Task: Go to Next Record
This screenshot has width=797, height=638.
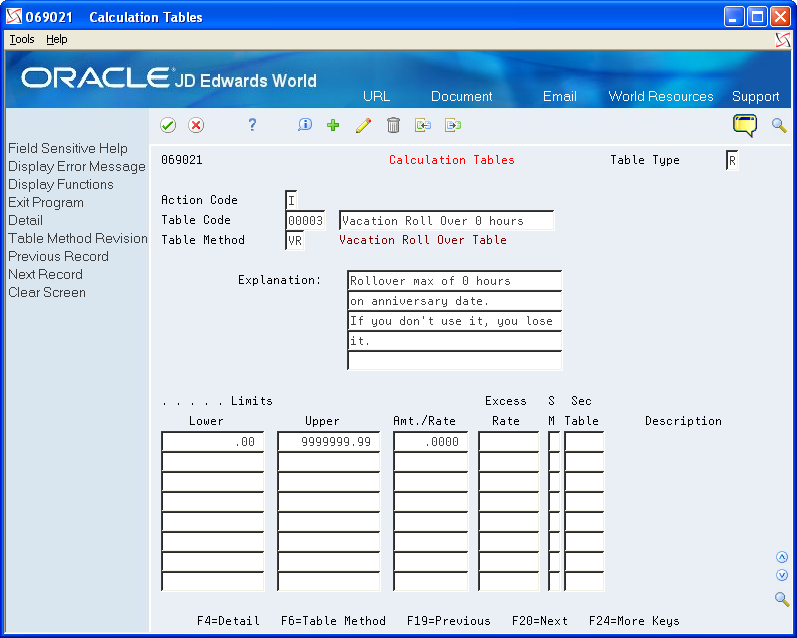Action: tap(45, 274)
